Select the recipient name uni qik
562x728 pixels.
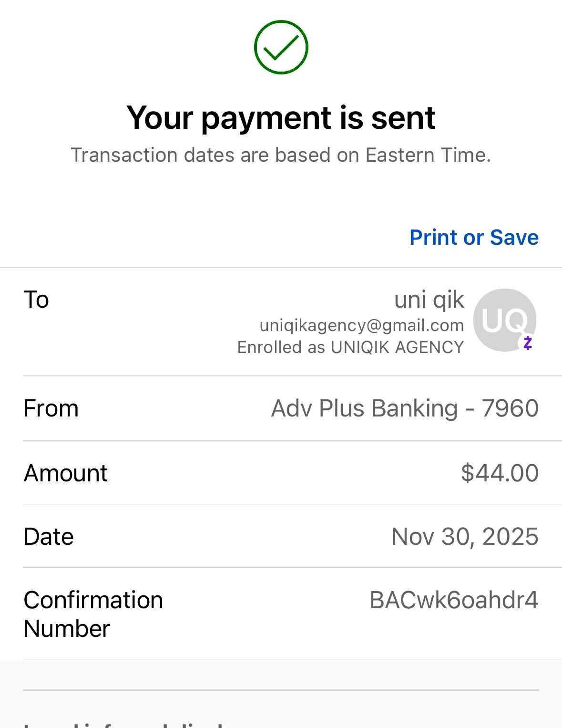pos(429,300)
